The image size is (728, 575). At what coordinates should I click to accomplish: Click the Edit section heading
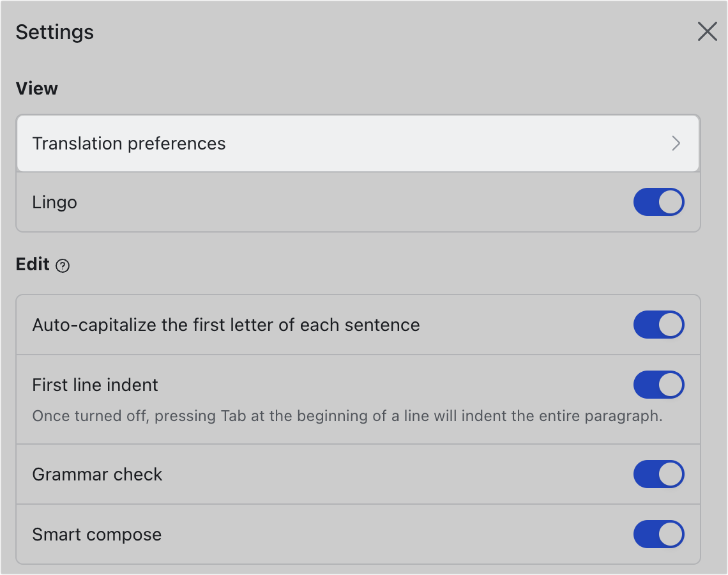pos(31,264)
